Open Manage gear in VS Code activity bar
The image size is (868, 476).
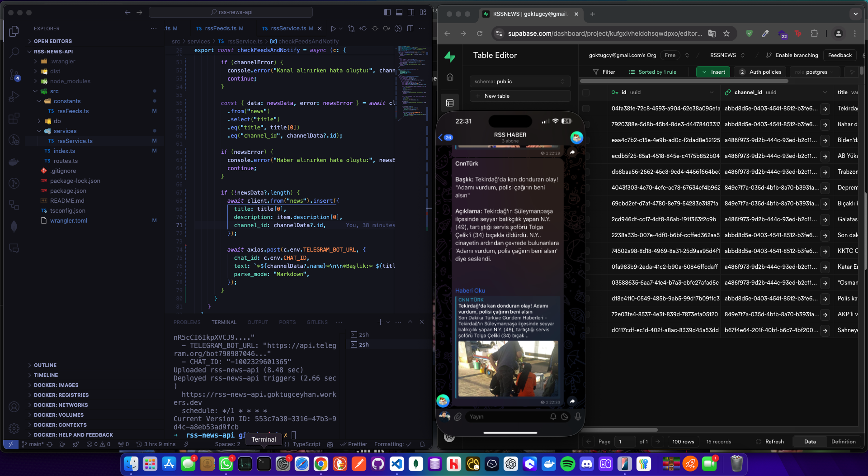point(14,428)
